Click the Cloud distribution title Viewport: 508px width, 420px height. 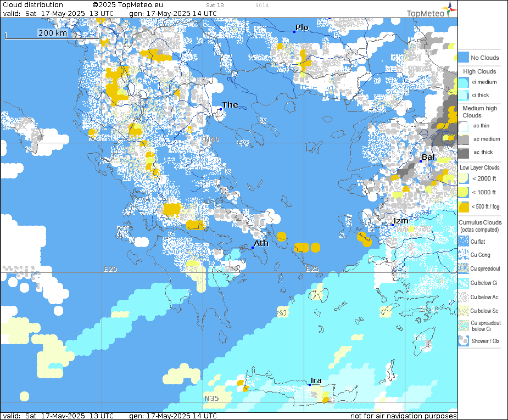(x=33, y=5)
